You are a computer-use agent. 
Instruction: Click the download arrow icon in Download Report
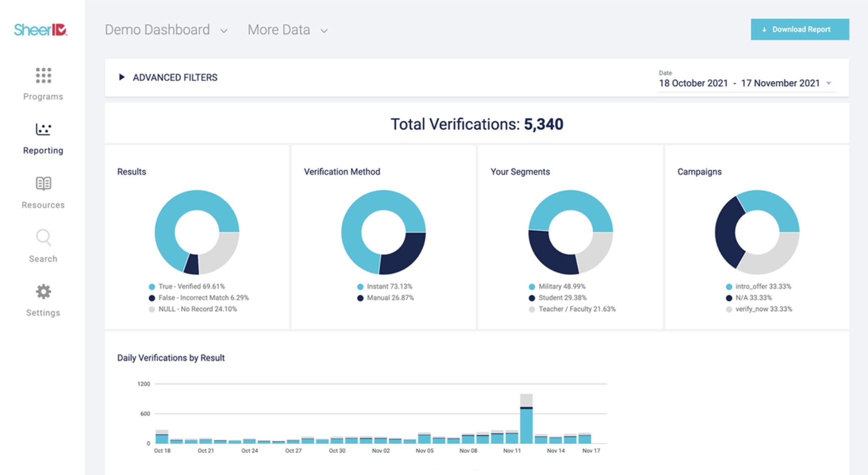(x=764, y=30)
